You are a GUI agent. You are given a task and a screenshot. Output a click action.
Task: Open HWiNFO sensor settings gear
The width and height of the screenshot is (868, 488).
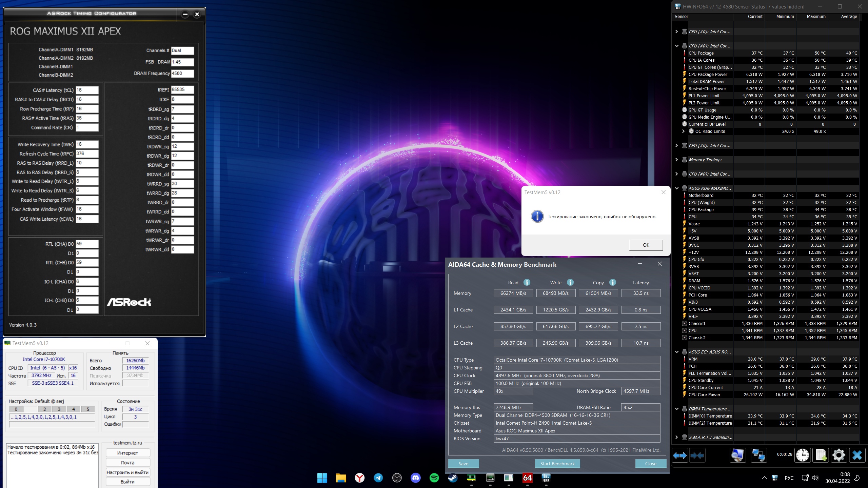839,455
